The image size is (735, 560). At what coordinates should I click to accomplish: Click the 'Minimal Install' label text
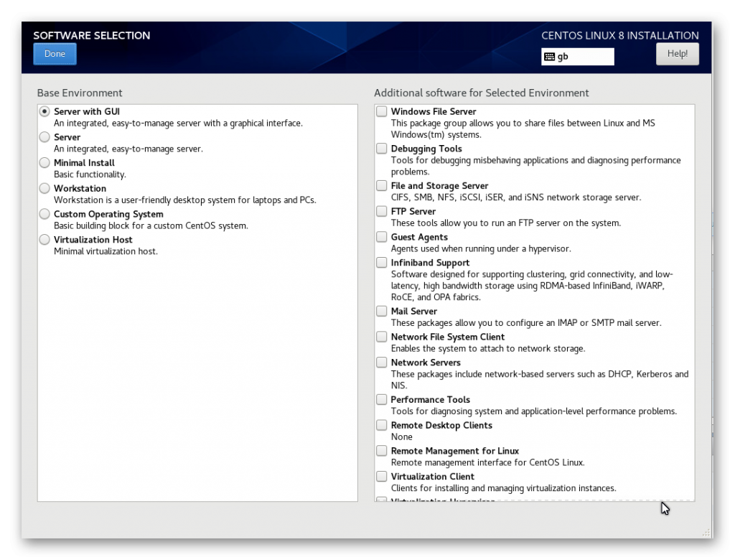(x=85, y=163)
